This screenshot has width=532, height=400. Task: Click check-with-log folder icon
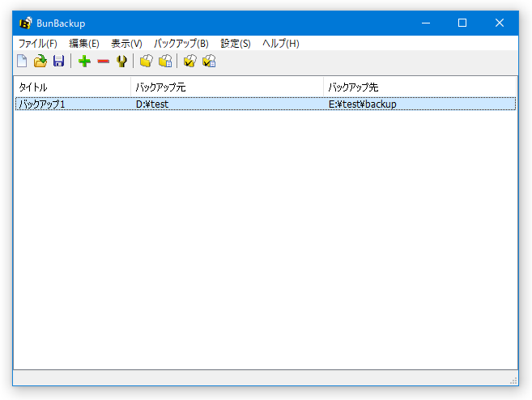point(209,61)
